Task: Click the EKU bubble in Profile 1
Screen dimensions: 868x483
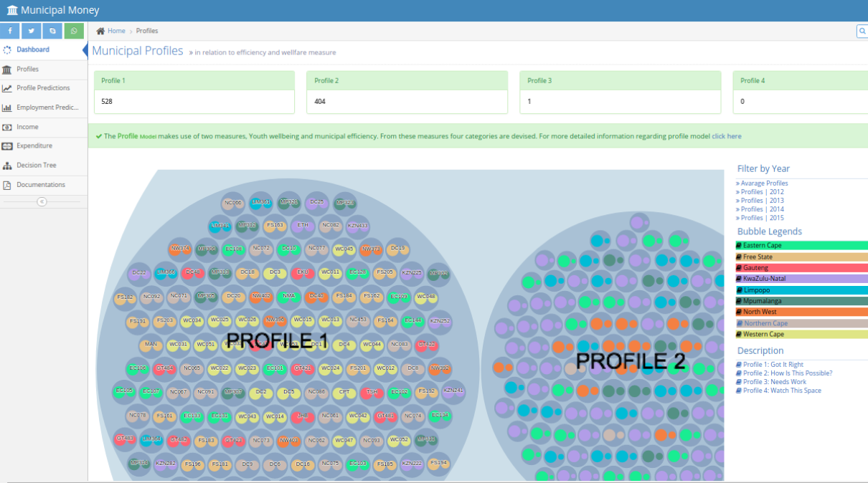Action: [302, 272]
